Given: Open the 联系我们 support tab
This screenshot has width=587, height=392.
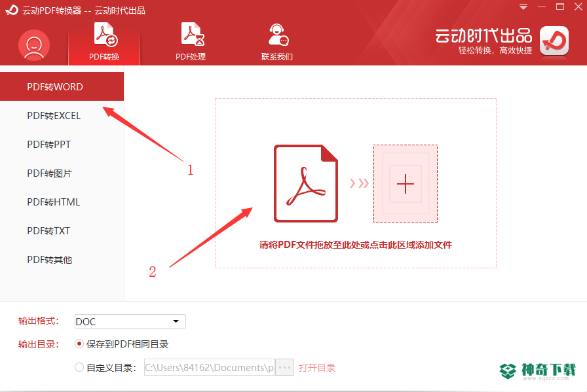Looking at the screenshot, I should pos(277,43).
